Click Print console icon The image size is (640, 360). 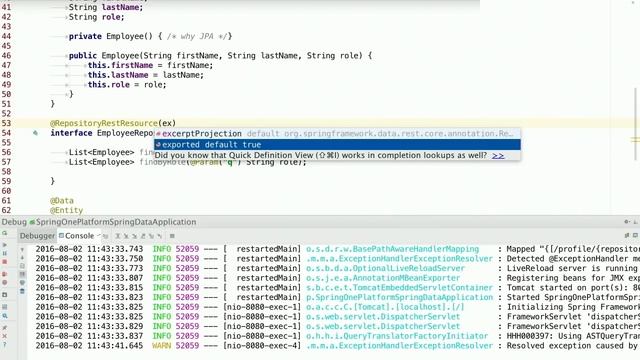(22, 282)
